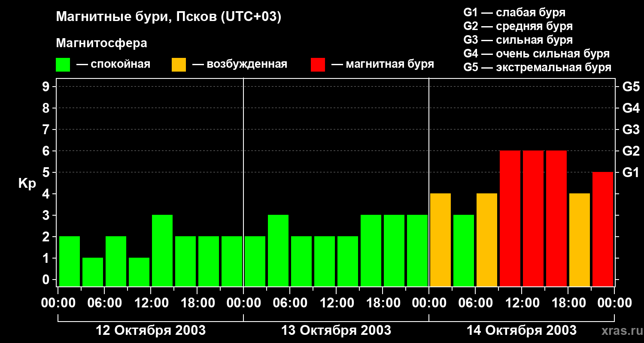The image size is (644, 343).
Task: Select the chart title 'Магнитные бури, Псков (UTC+03)'
Action: [169, 18]
